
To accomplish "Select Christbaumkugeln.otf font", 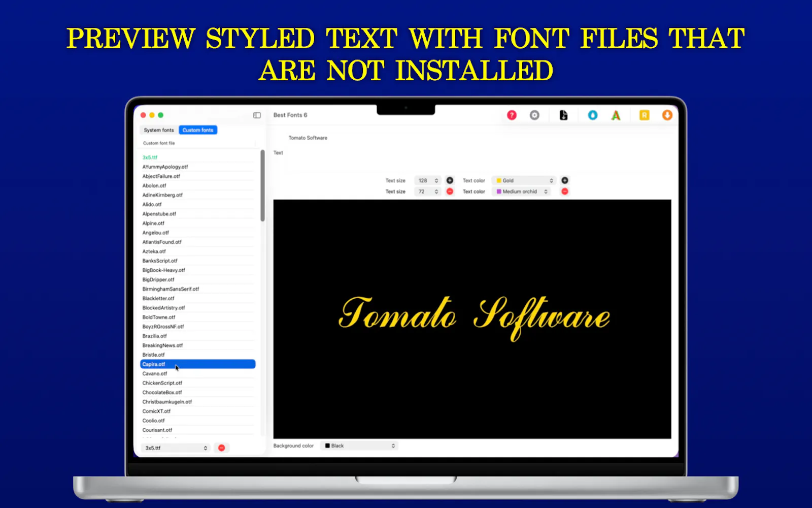I will tap(197, 402).
